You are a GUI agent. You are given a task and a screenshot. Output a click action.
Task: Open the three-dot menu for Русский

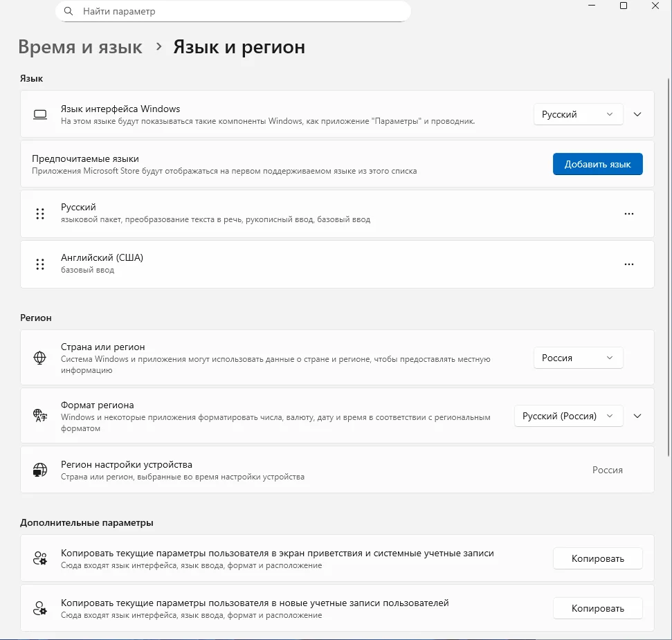tap(628, 214)
